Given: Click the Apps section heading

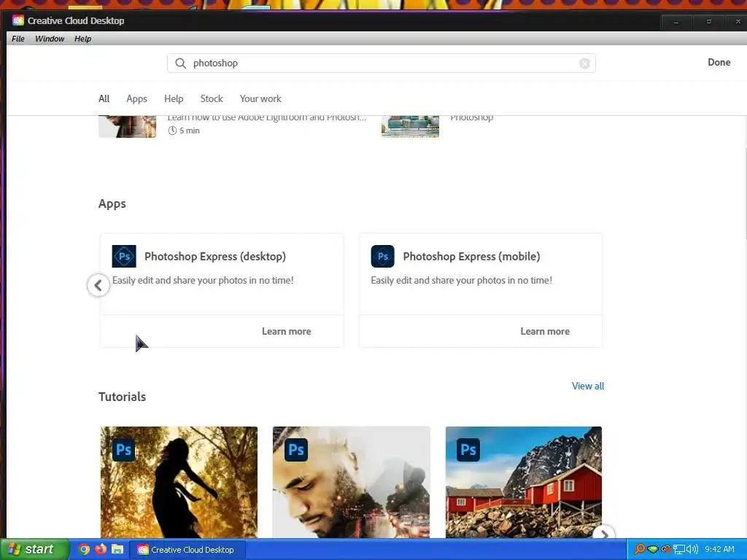Looking at the screenshot, I should click(x=112, y=204).
